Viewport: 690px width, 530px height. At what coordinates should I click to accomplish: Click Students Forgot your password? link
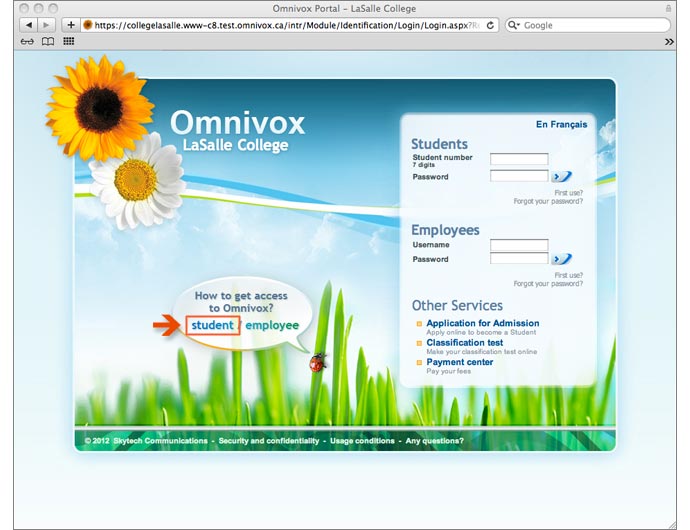548,201
